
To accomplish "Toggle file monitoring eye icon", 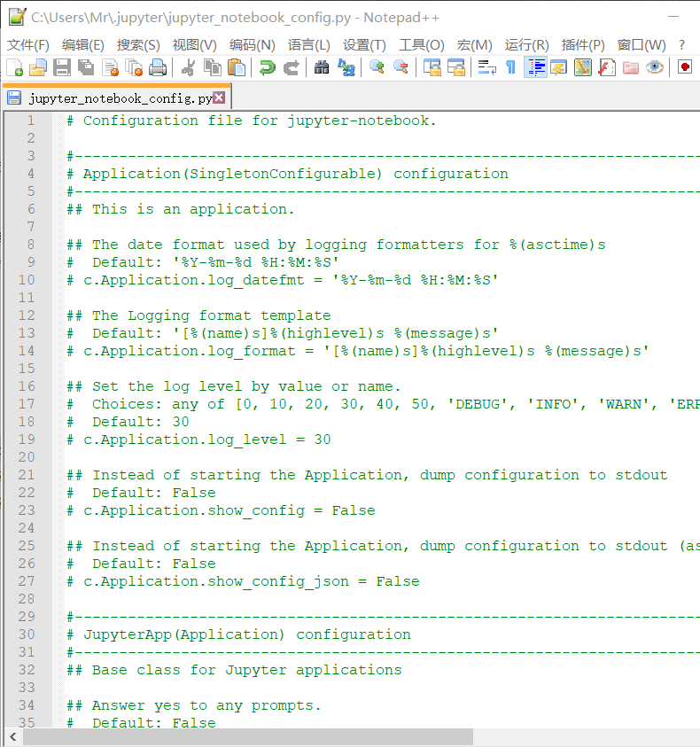I will coord(655,67).
